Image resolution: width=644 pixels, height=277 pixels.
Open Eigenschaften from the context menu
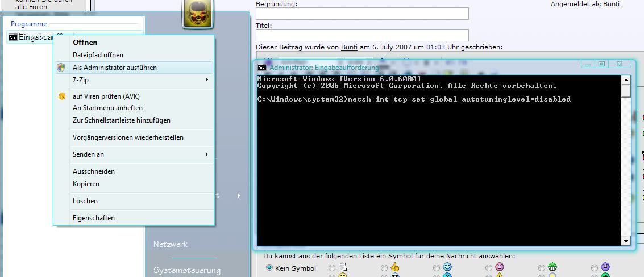[94, 218]
